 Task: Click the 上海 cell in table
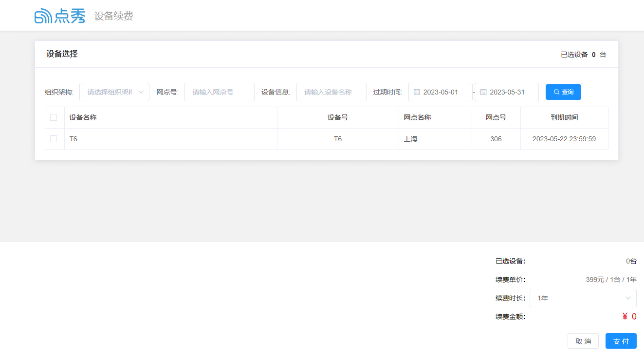[435, 139]
